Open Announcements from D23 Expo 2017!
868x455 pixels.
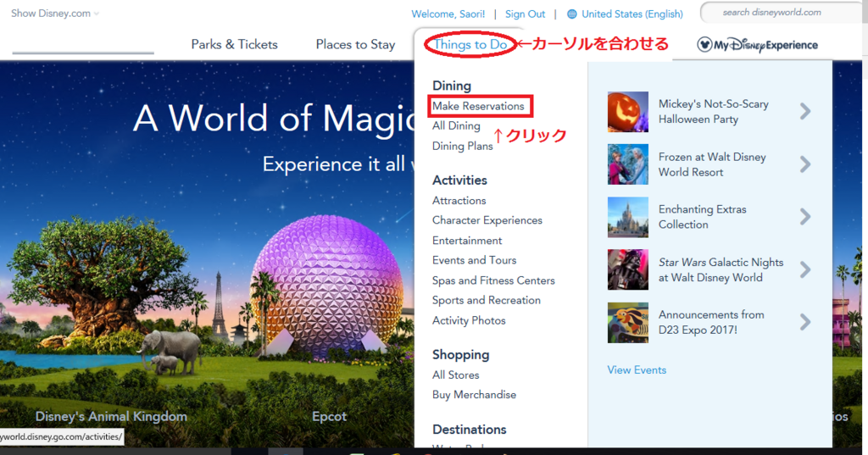tap(711, 322)
